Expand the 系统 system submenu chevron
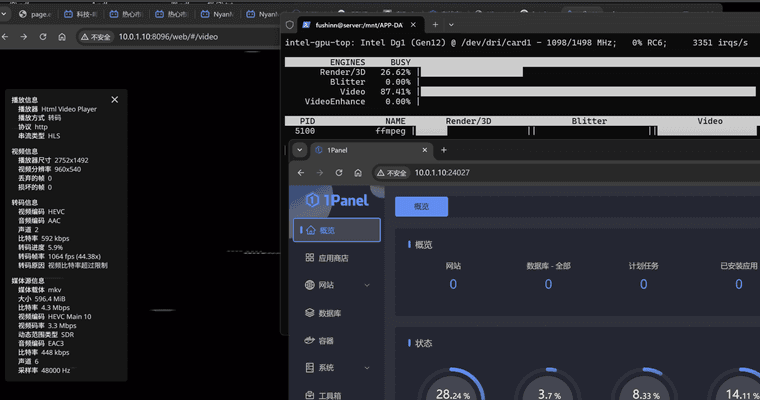Image resolution: width=760 pixels, height=400 pixels. click(369, 368)
